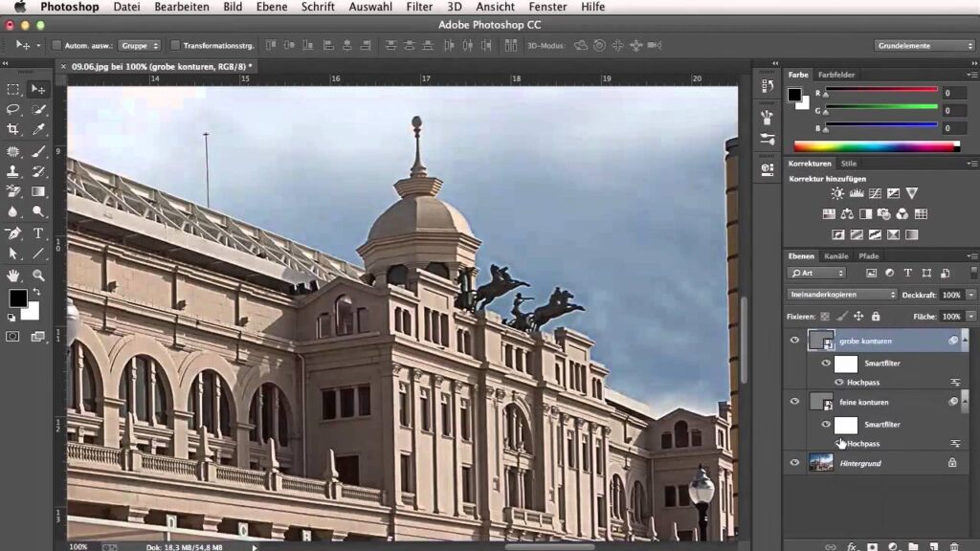Select the Lasso tool
Screen dimensions: 980x551
point(13,109)
